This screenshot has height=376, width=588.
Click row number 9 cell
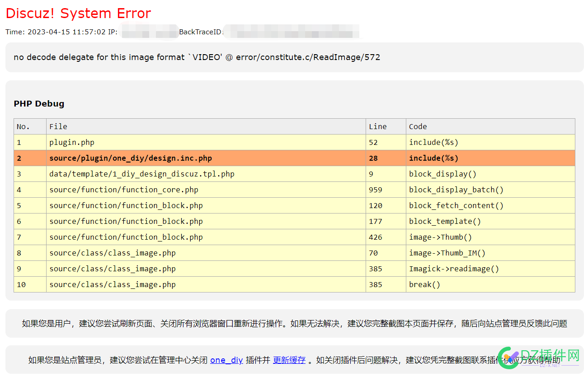click(30, 269)
